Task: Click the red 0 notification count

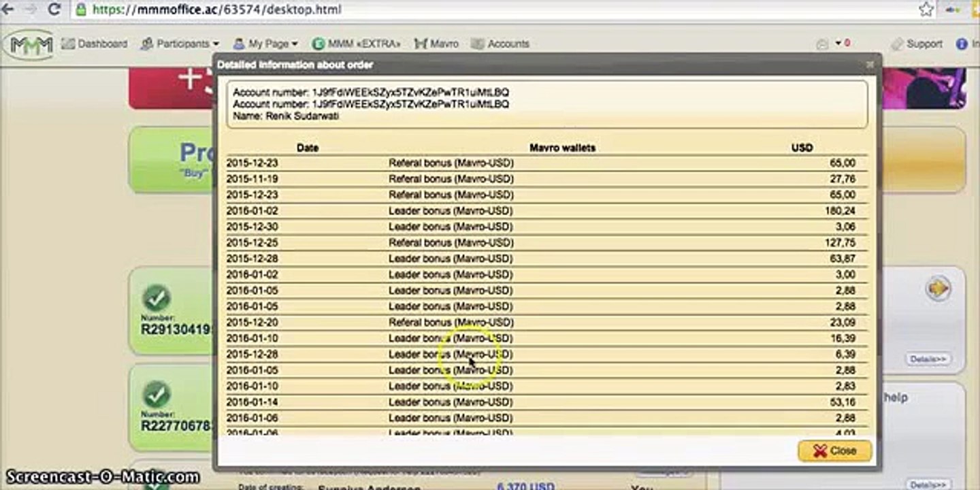Action: (847, 43)
